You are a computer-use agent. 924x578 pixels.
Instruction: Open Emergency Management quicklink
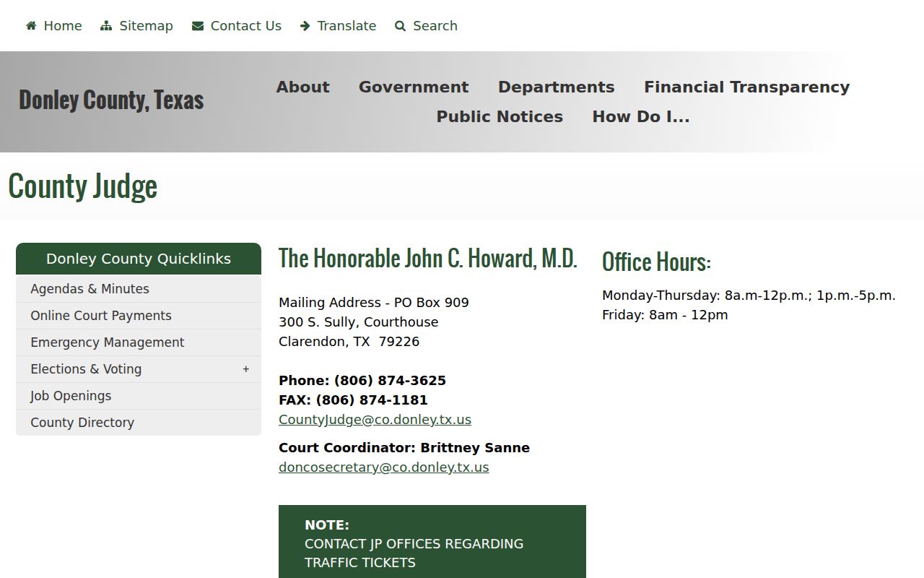(x=139, y=342)
